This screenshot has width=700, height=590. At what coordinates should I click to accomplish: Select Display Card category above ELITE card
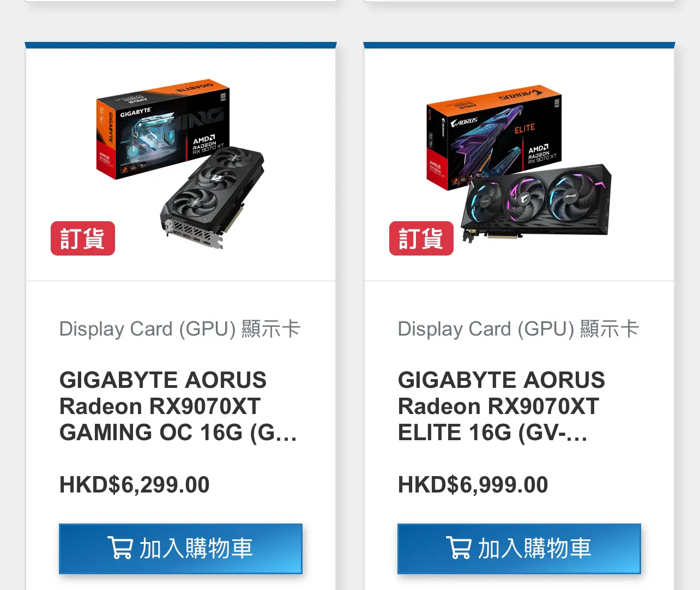tap(518, 329)
